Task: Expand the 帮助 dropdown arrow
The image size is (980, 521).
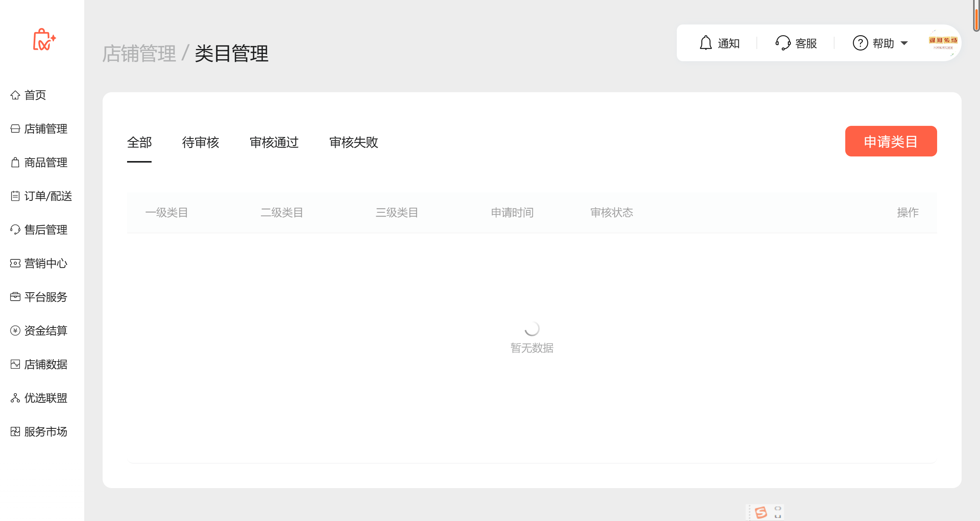Action: (904, 43)
